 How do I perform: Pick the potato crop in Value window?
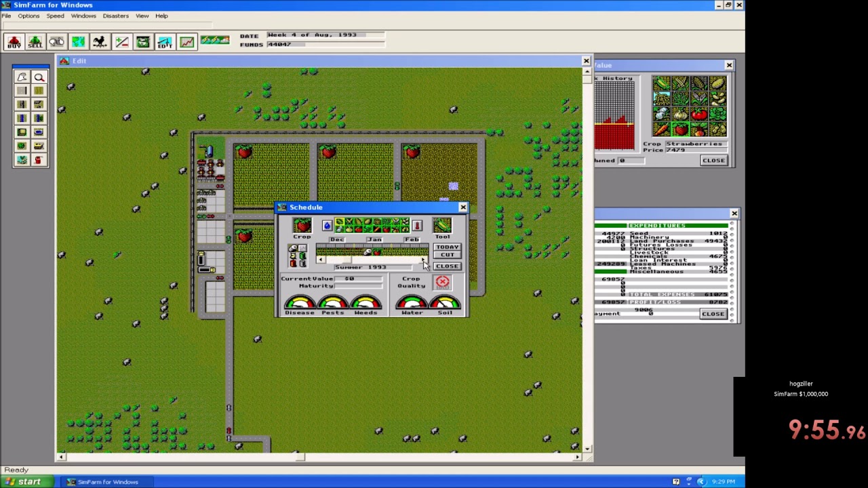click(718, 83)
